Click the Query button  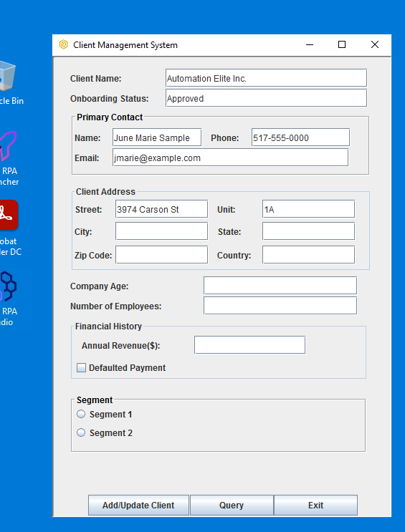coord(232,506)
